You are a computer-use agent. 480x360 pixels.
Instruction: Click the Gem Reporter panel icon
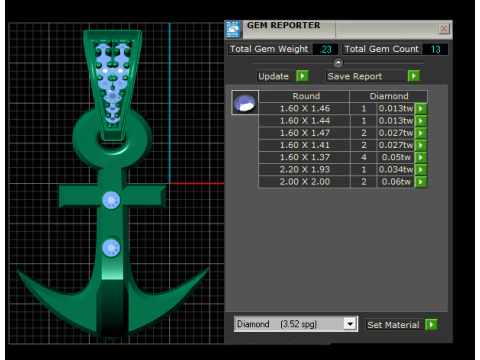coord(233,29)
